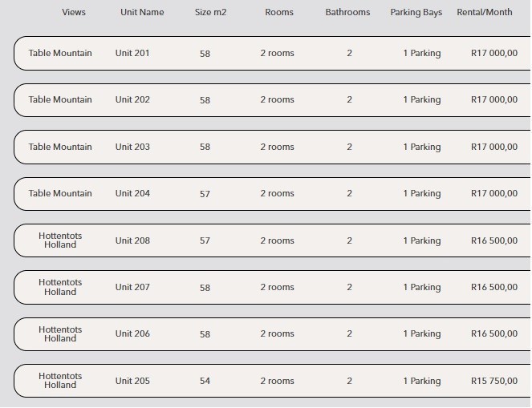Click the 54 size value for Unit 205
Screen dimensions: 532x408
coord(205,381)
